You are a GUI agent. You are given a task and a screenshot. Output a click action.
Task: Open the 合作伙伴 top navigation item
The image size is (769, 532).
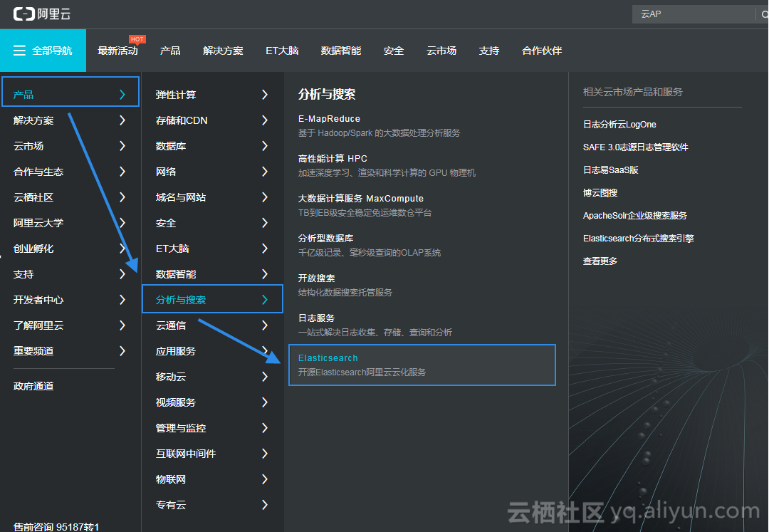point(542,51)
